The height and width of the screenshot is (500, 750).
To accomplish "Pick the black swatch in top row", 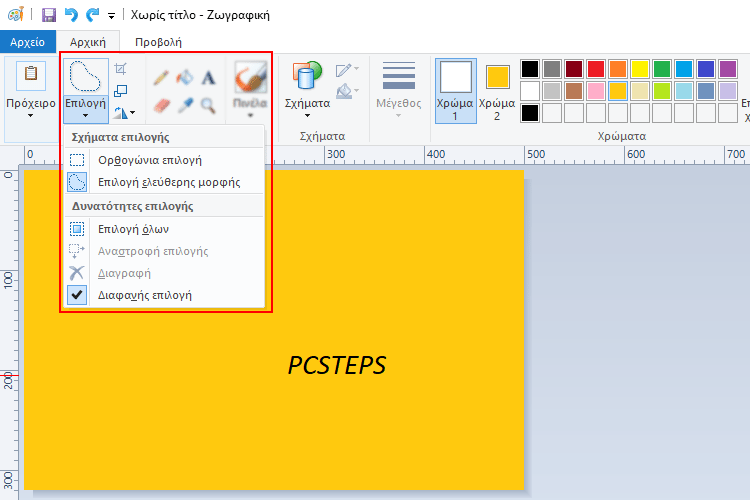I will 529,69.
